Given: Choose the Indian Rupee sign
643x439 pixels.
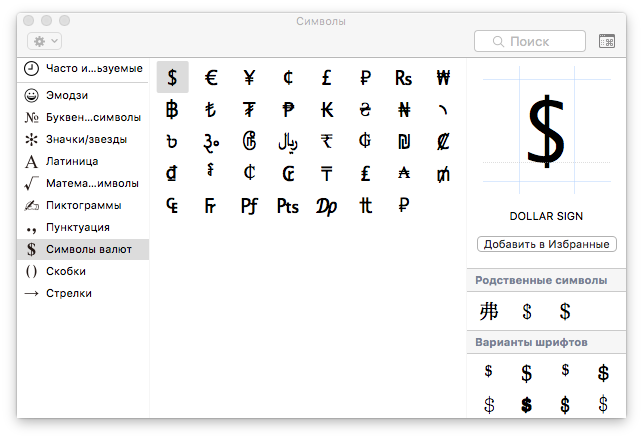Looking at the screenshot, I should (x=327, y=141).
